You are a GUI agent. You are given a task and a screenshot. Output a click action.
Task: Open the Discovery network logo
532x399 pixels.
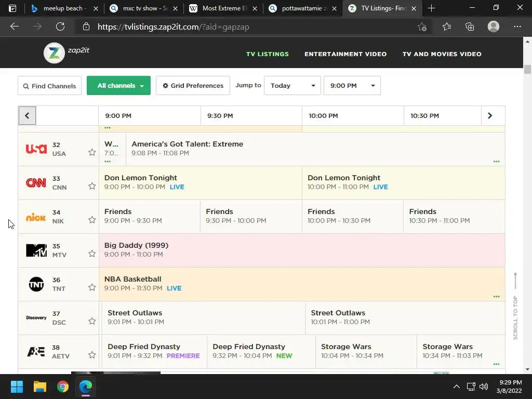[x=36, y=317]
